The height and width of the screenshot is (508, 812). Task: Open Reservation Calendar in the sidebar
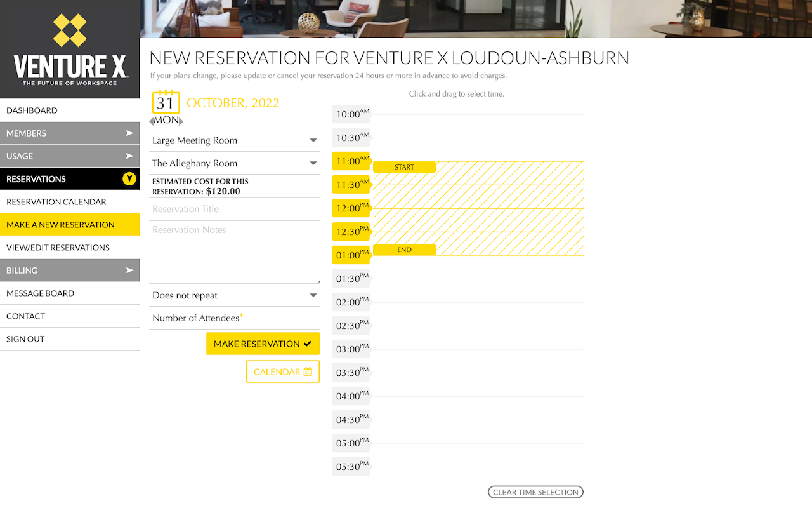[x=70, y=202]
